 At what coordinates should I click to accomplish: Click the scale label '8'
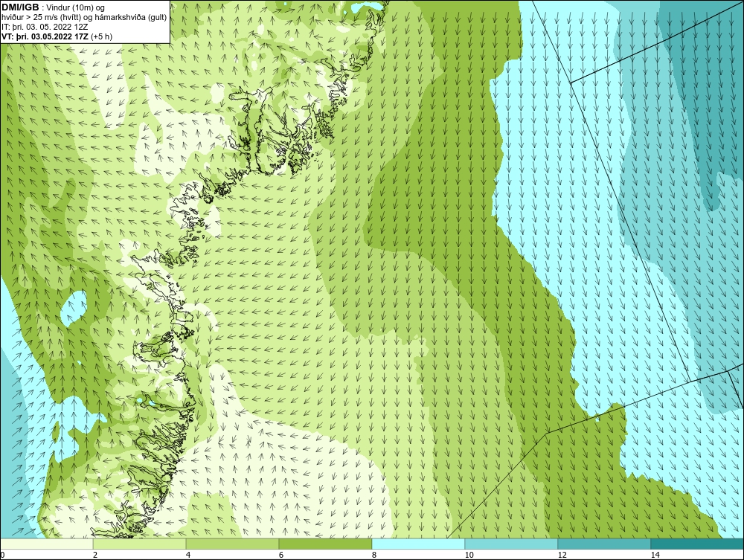click(x=374, y=556)
